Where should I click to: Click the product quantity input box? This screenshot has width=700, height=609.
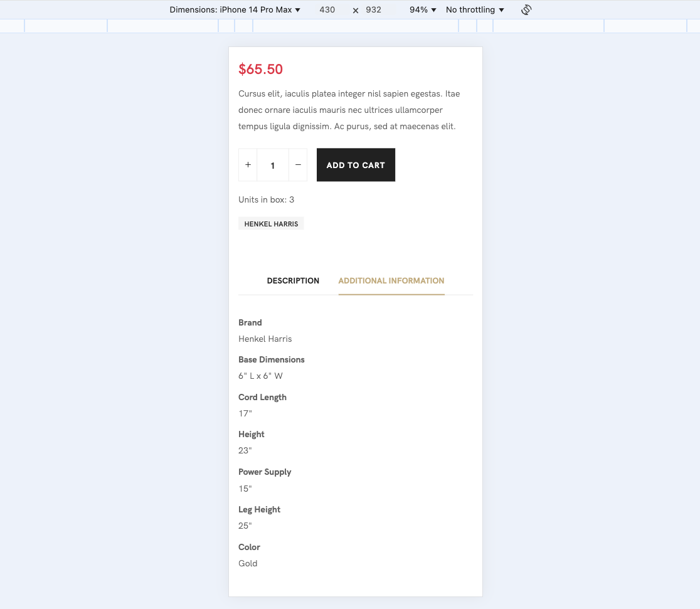[273, 166]
